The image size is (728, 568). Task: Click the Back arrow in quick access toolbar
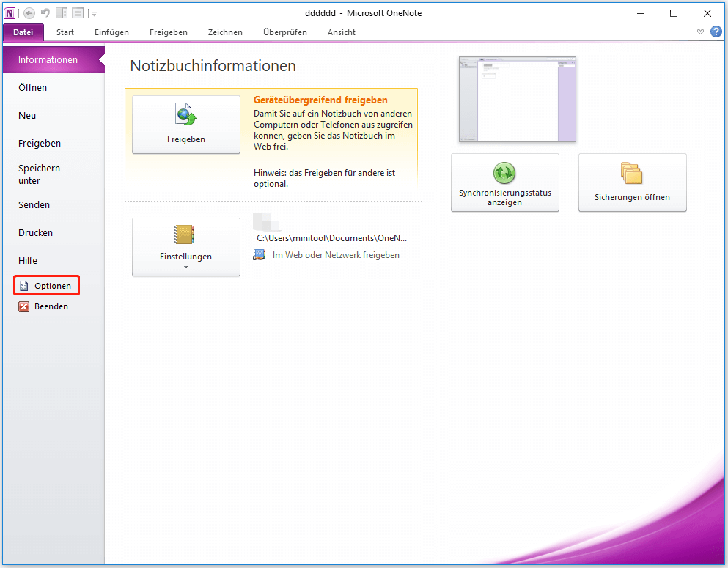coord(29,13)
